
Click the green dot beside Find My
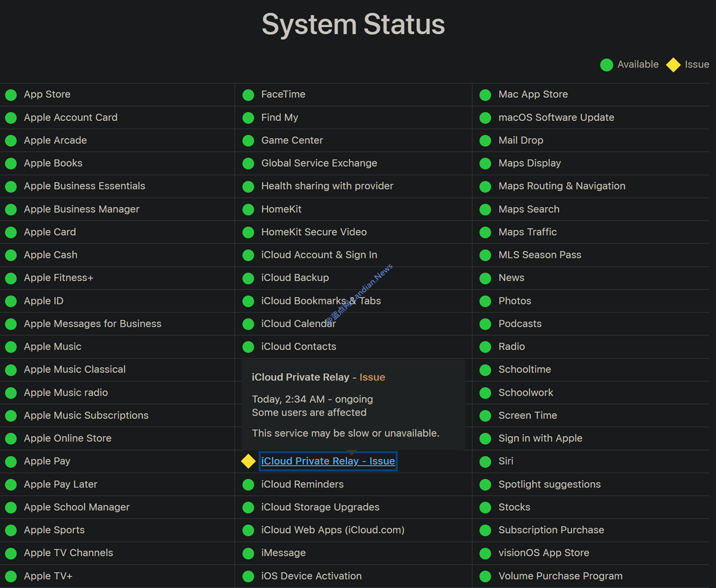click(248, 117)
